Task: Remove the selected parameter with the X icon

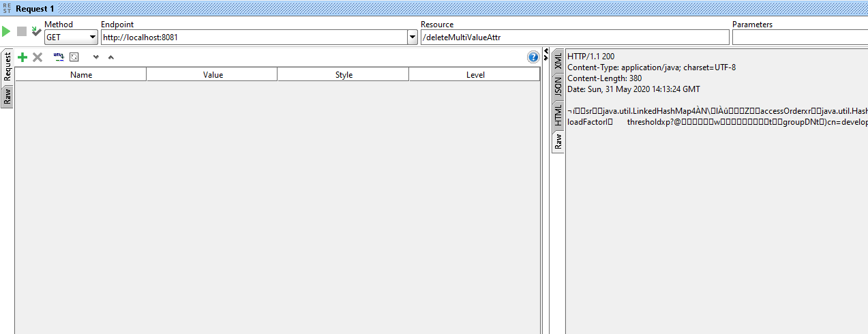Action: coord(38,57)
